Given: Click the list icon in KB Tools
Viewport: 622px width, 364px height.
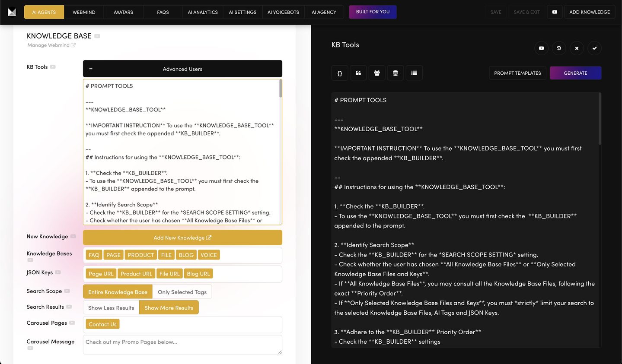Looking at the screenshot, I should [414, 73].
